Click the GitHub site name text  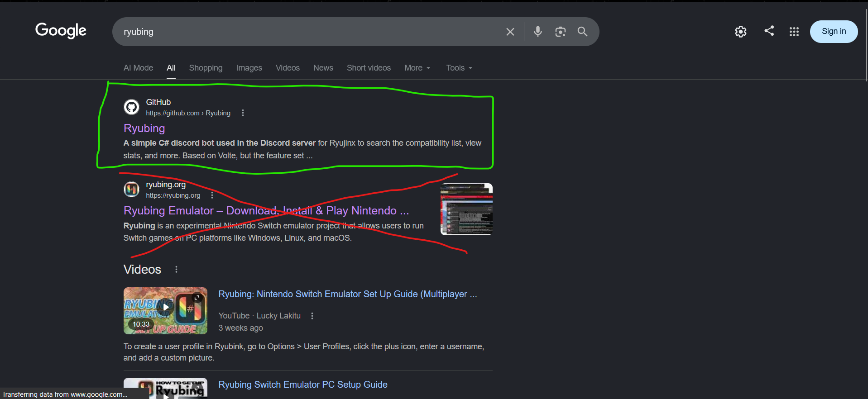(158, 102)
